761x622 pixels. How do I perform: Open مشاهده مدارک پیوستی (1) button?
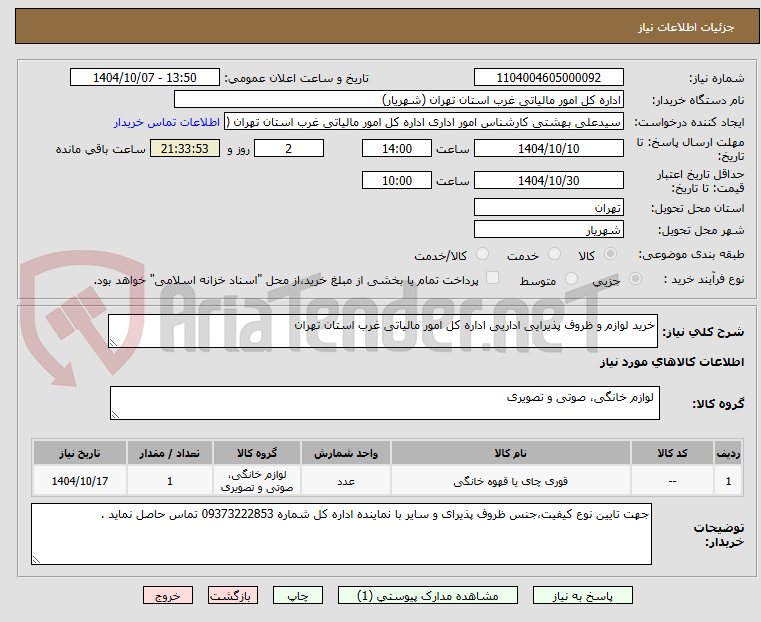coord(428,595)
